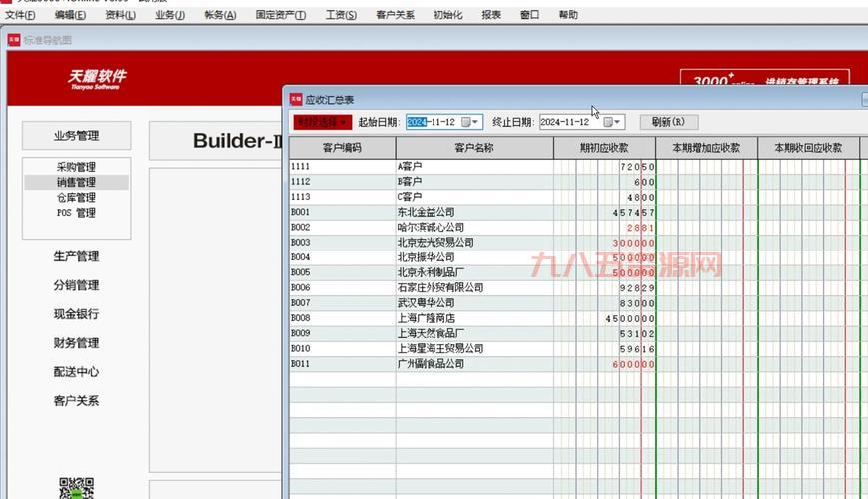Viewport: 868px width, 499px height.
Task: Click the 标准导航图 window icon
Action: (14, 40)
